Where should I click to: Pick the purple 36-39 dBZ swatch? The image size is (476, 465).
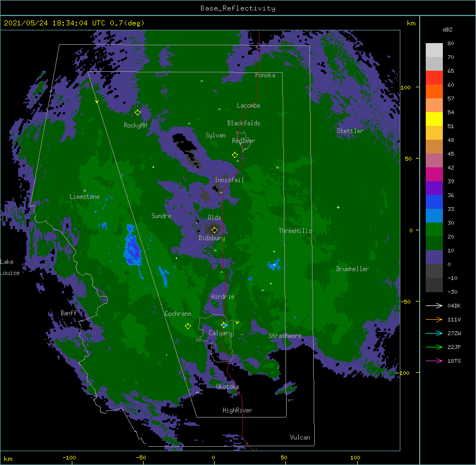coord(434,188)
